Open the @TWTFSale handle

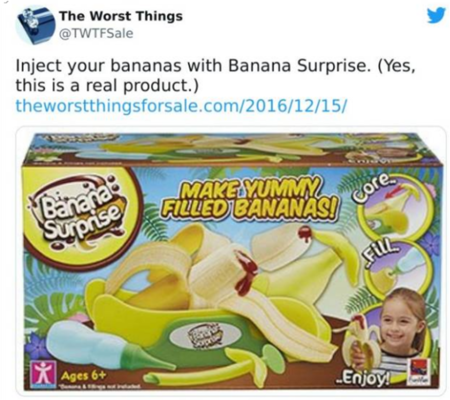click(96, 33)
